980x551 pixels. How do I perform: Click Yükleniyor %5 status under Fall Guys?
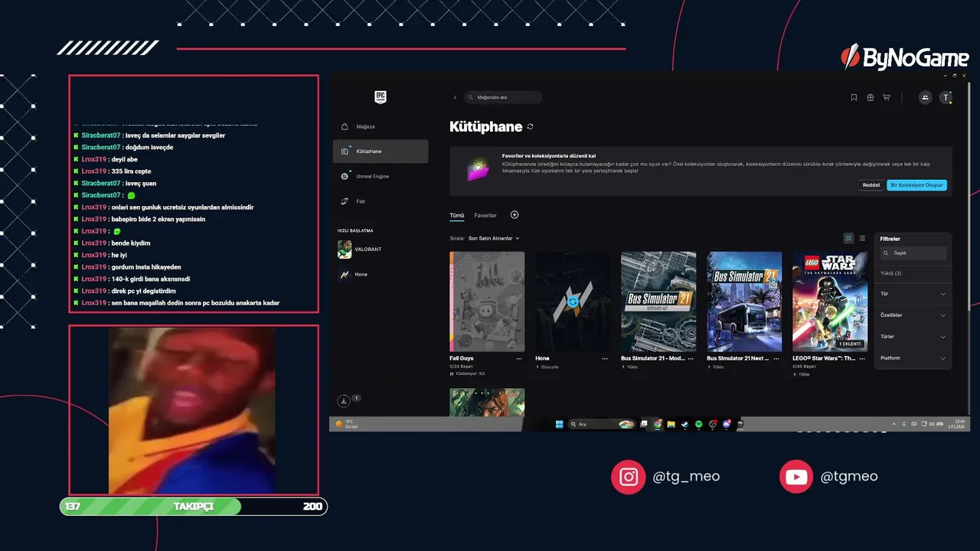click(468, 373)
